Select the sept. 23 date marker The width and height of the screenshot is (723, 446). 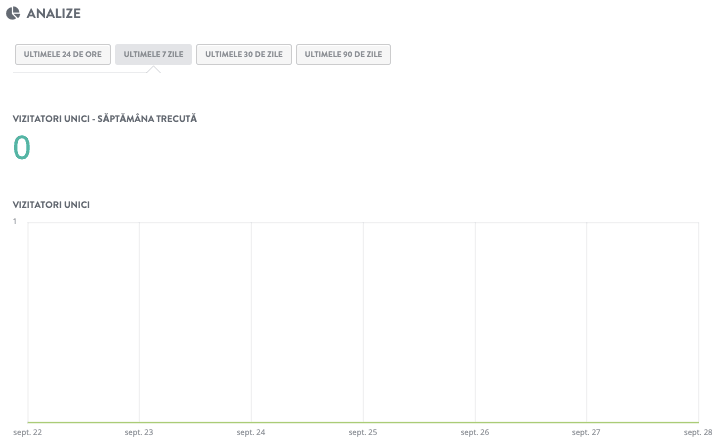point(139,433)
